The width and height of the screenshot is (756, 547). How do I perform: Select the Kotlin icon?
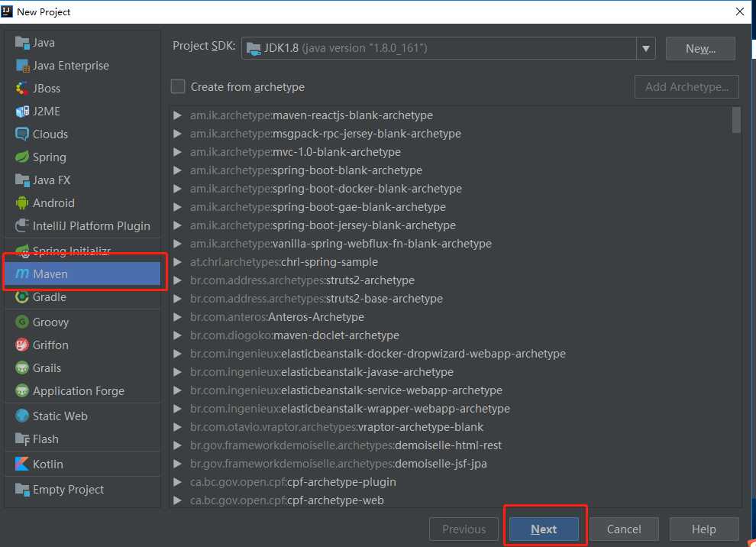(x=22, y=464)
